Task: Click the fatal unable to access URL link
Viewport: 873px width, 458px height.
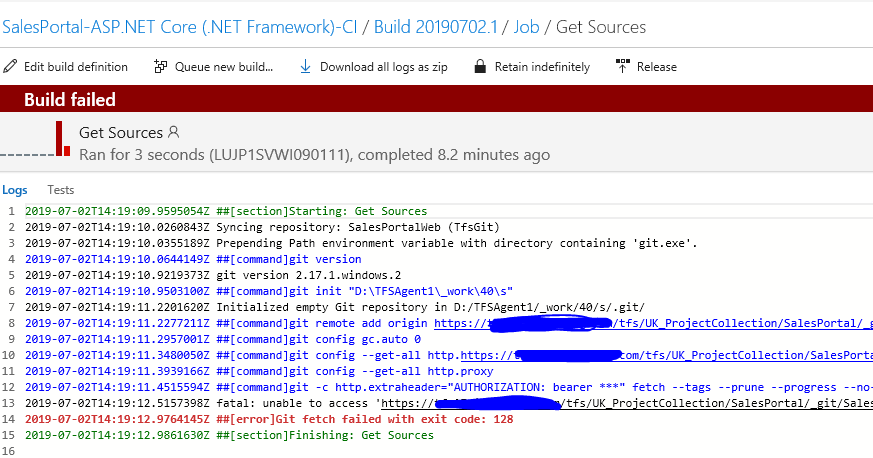Action: [x=627, y=403]
